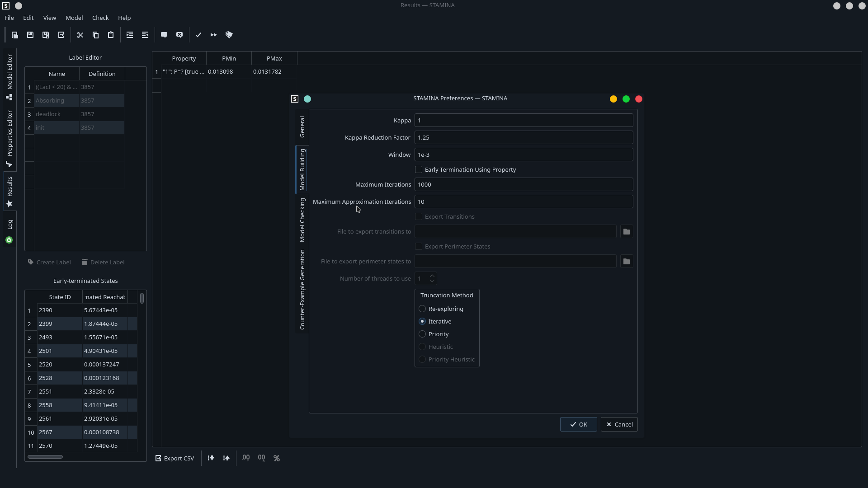
Task: Switch to the Model Checking tab
Action: pyautogui.click(x=302, y=220)
